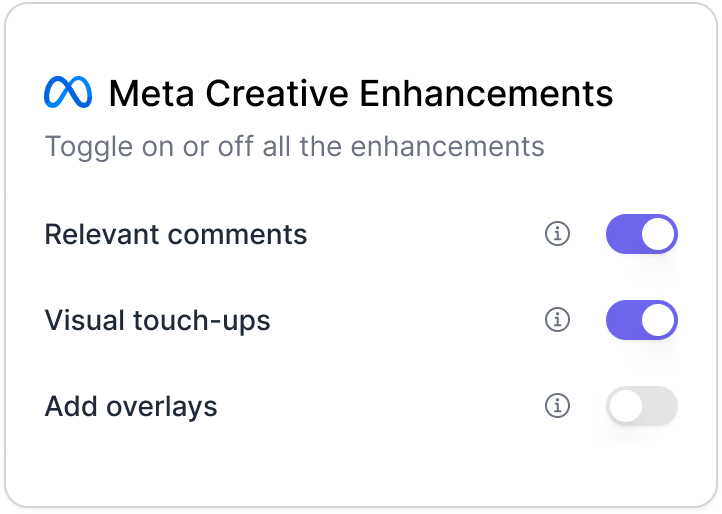
Task: Click the word 'Enhancements' in the title
Action: point(485,93)
